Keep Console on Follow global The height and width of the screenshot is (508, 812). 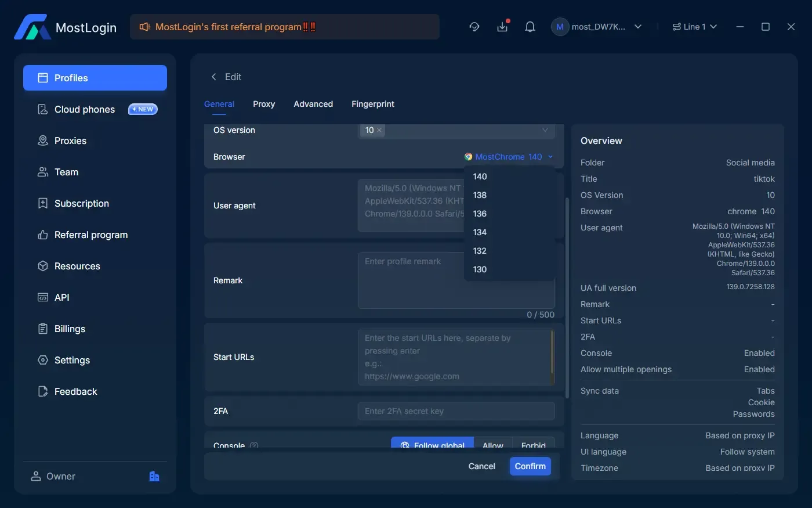[x=432, y=445]
